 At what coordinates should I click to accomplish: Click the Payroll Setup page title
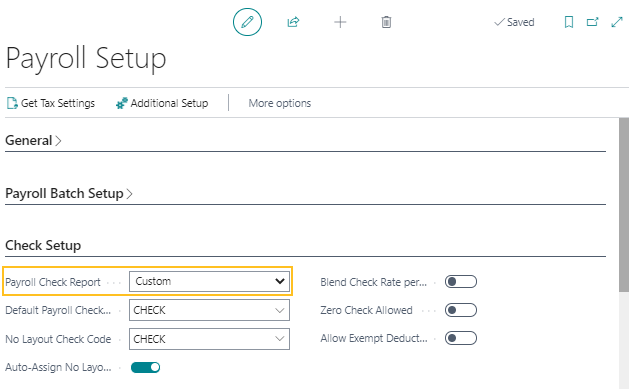tap(86, 58)
